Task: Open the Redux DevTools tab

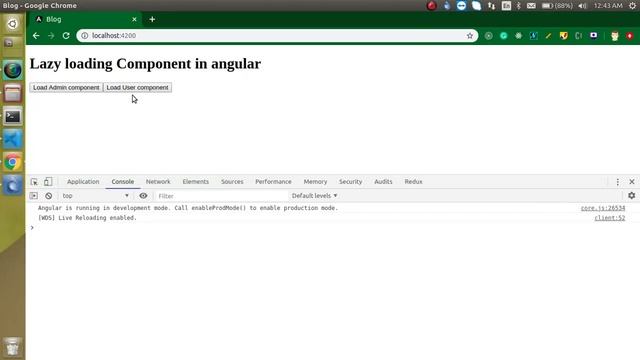Action: click(413, 182)
